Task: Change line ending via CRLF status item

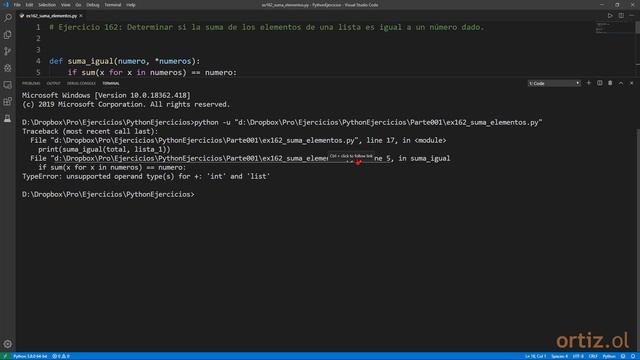Action: click(593, 356)
